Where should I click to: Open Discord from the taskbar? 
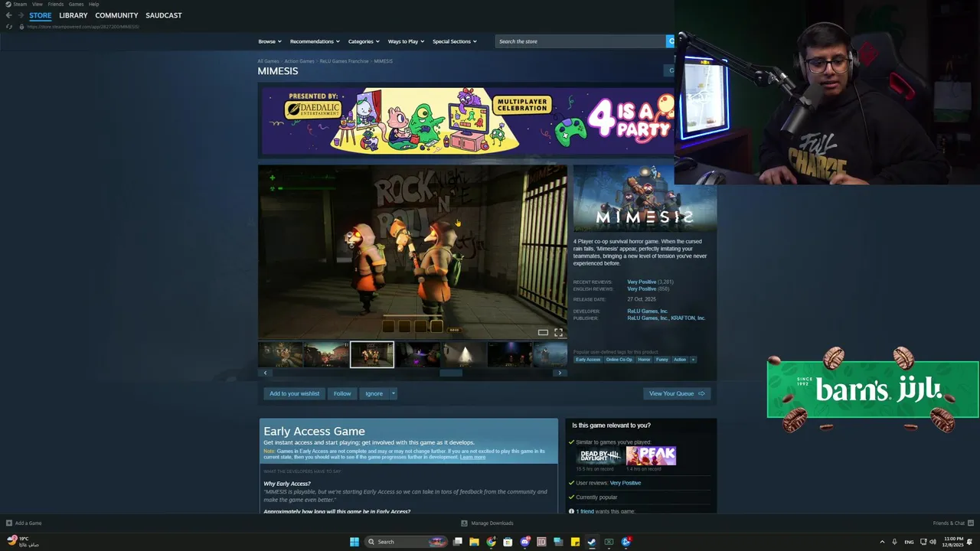524,542
